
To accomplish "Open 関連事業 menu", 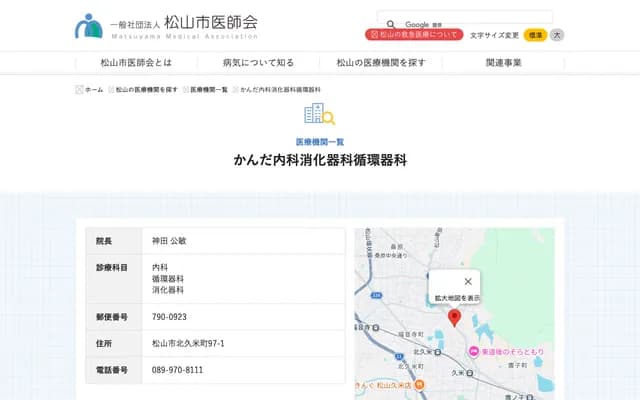I will tap(503, 62).
